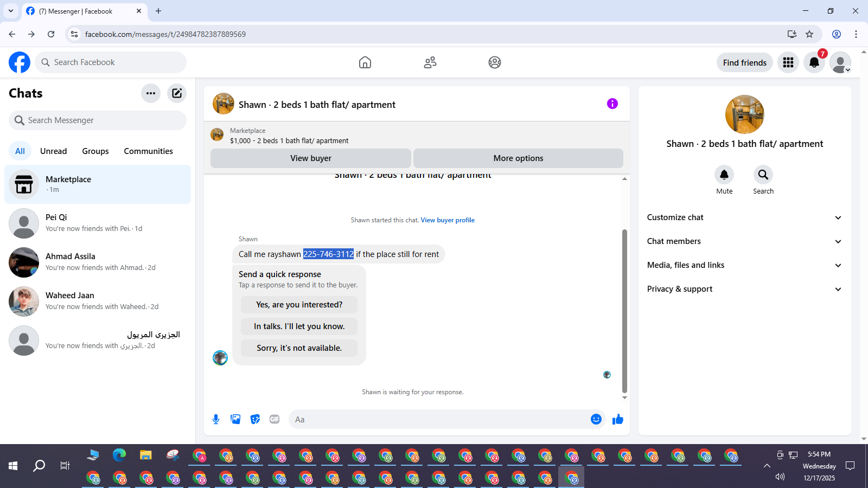Click More options button
The image size is (868, 488).
click(518, 158)
